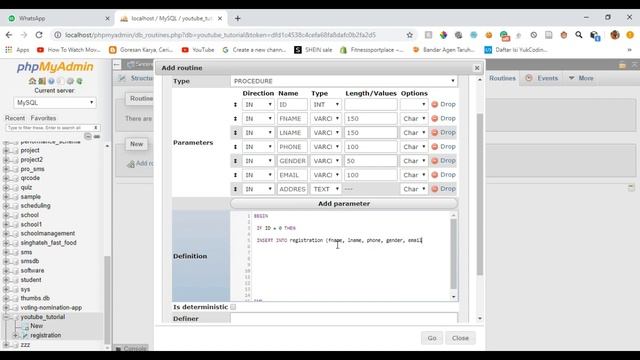Viewport: 640px width, 360px height.
Task: Open the browser profile avatar
Action: (x=615, y=35)
